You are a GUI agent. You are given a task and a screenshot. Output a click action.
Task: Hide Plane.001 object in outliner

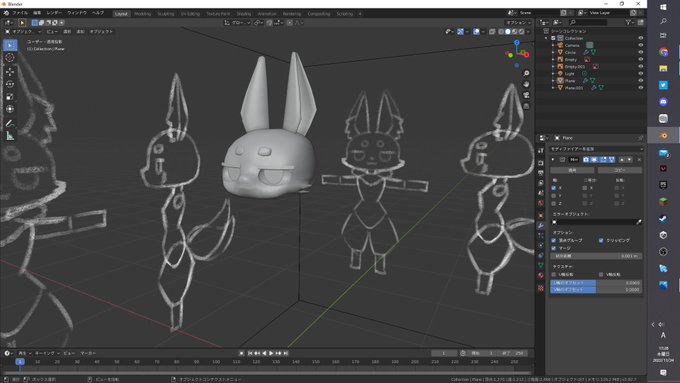(641, 88)
